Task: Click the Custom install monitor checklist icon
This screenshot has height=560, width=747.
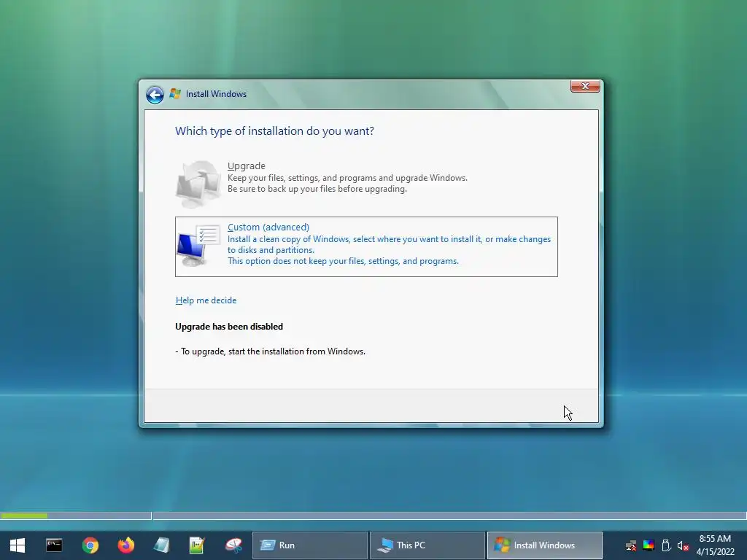Action: pos(198,246)
